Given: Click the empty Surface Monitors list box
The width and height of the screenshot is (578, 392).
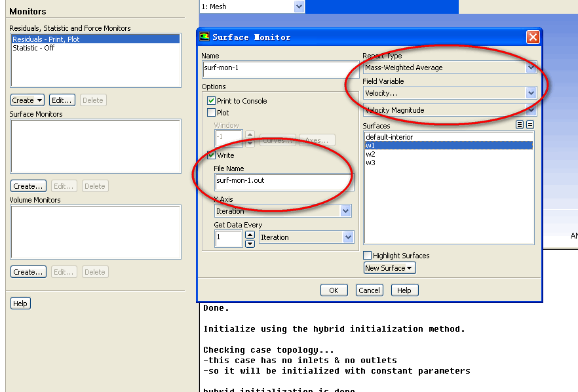Looking at the screenshot, I should click(x=96, y=146).
